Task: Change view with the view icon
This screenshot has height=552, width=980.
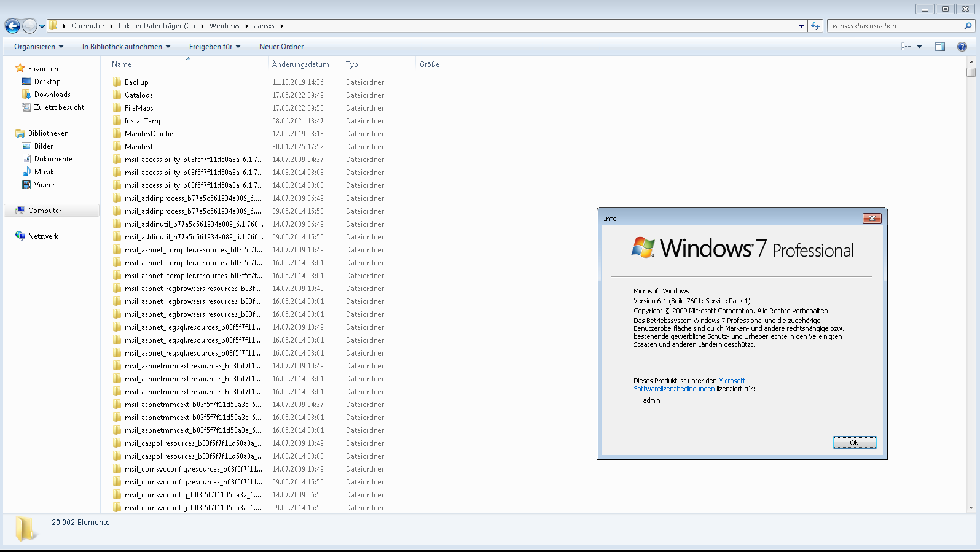Action: 906,47
